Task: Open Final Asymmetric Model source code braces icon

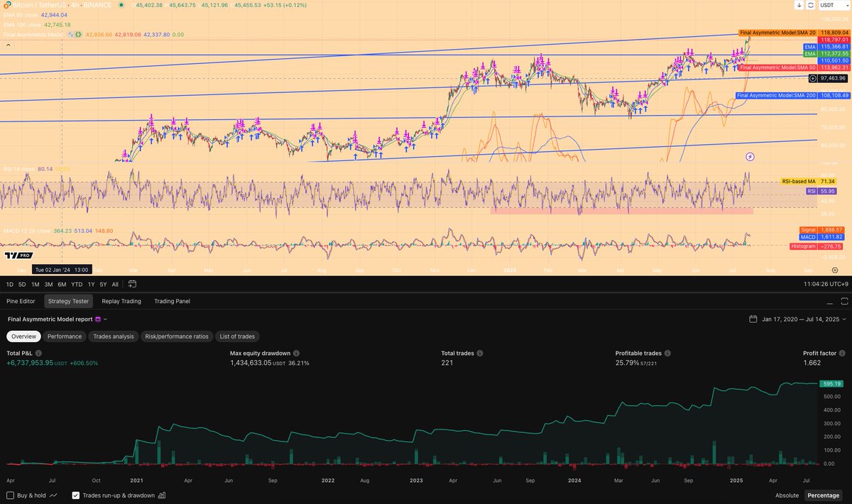Action: click(x=80, y=34)
